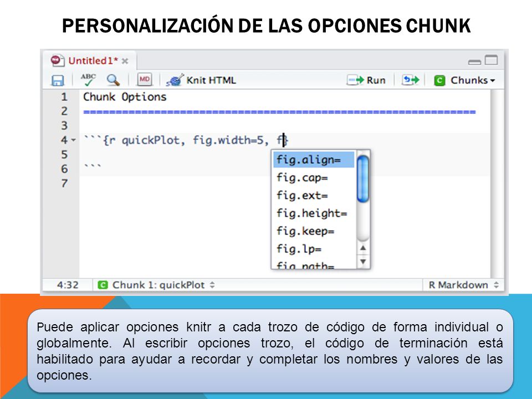The height and width of the screenshot is (399, 532).
Task: Click the green Chunks C icon
Action: (439, 80)
